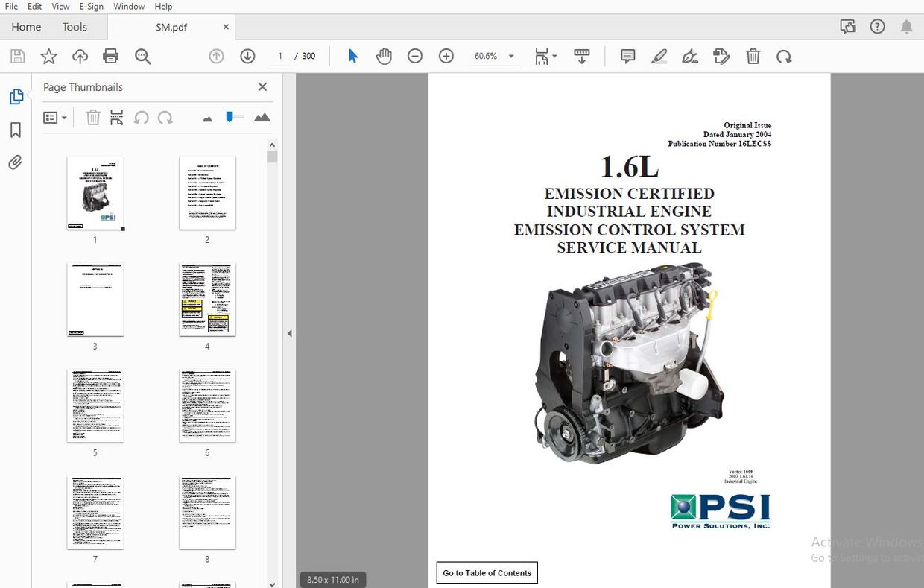Select the page 3 thumbnail

(95, 299)
